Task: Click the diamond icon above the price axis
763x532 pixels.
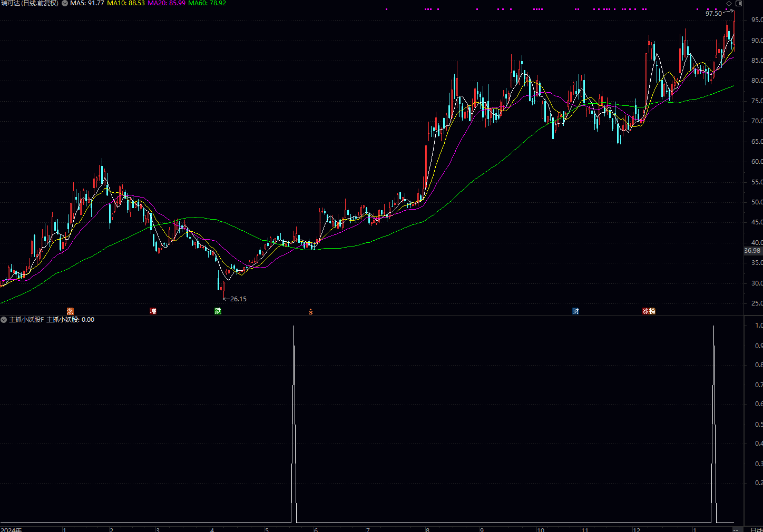Action: pos(729,4)
